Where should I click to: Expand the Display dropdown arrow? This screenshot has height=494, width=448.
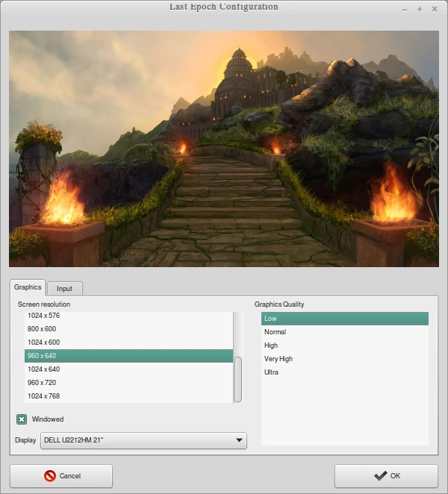tap(239, 440)
